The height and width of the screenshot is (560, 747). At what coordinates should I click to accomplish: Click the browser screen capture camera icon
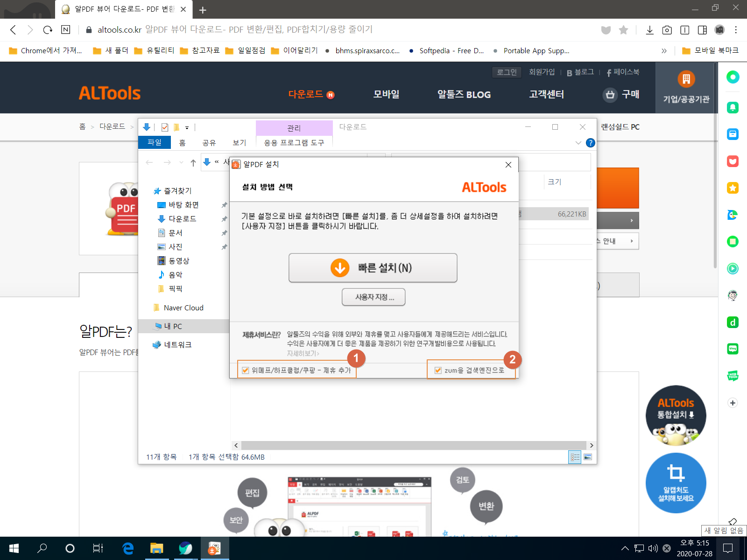tap(667, 30)
